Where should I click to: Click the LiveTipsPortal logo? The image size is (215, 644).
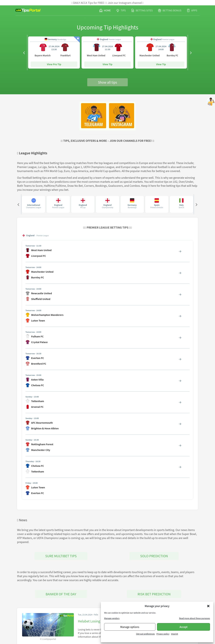[28, 10]
